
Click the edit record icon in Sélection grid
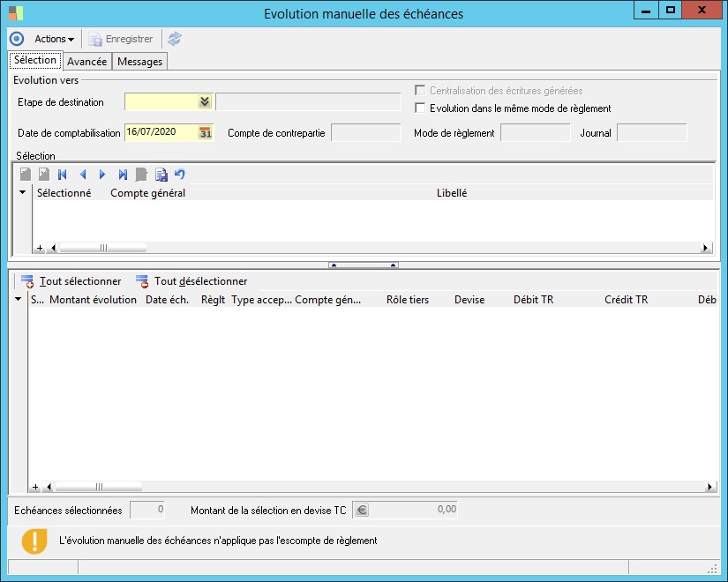44,175
